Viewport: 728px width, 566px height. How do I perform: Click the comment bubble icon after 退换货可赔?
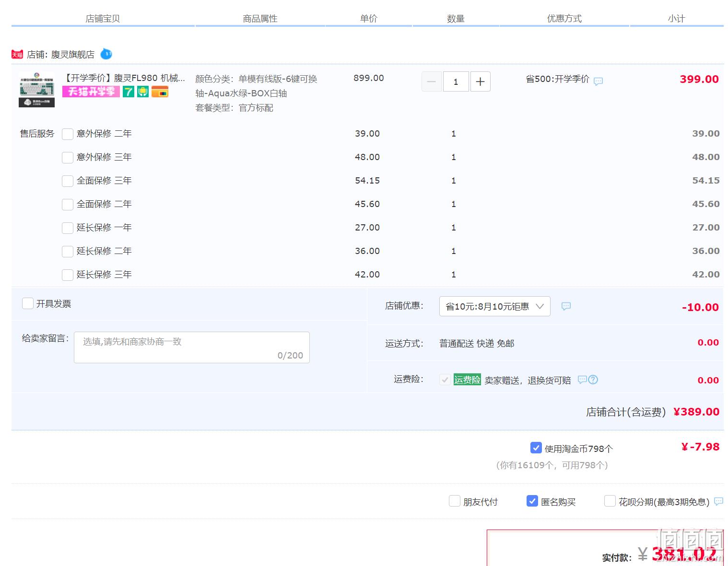tap(582, 380)
